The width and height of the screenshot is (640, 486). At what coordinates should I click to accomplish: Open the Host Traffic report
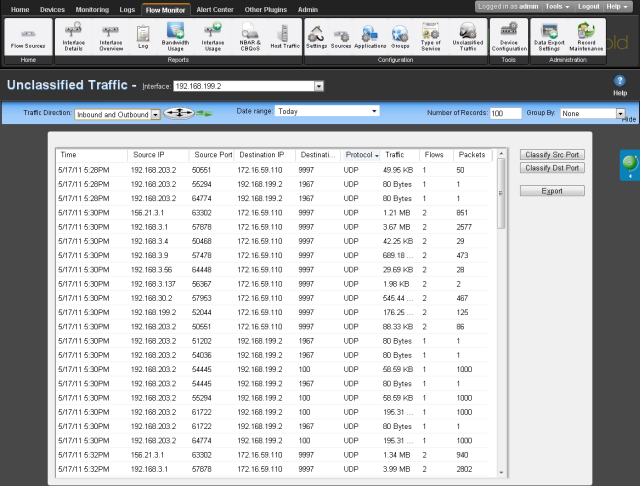(x=284, y=38)
